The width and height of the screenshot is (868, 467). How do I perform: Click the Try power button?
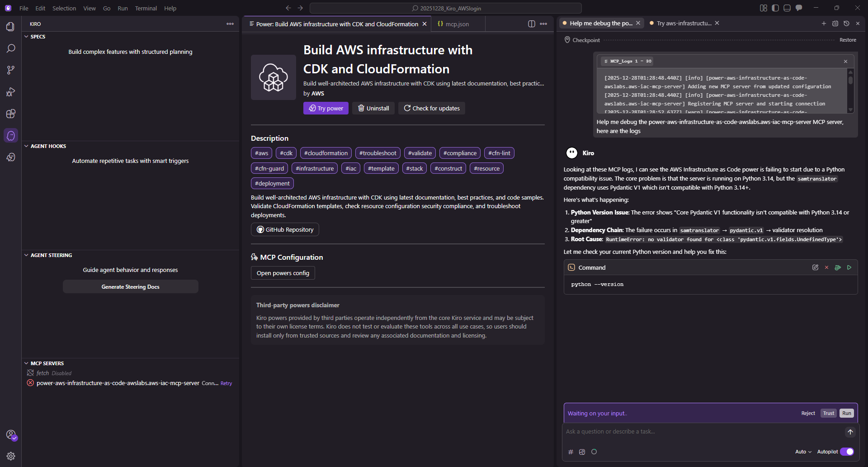325,108
